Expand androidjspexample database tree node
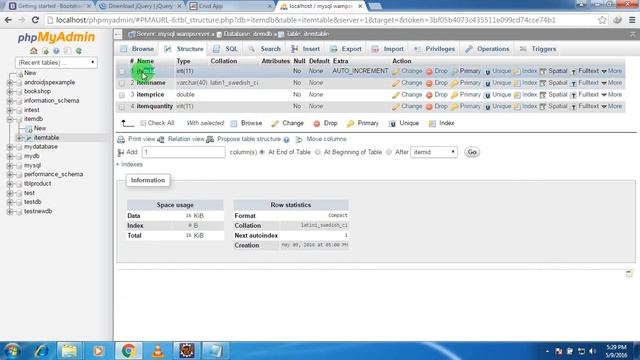640x360 pixels. coord(10,82)
